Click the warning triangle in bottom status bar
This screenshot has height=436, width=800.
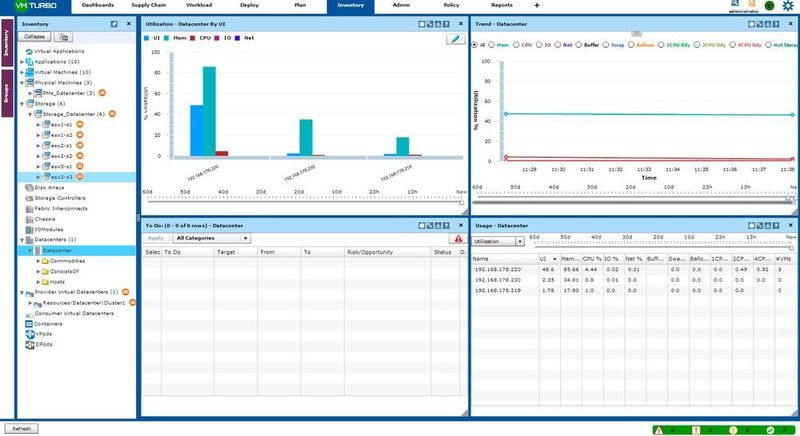click(659, 430)
